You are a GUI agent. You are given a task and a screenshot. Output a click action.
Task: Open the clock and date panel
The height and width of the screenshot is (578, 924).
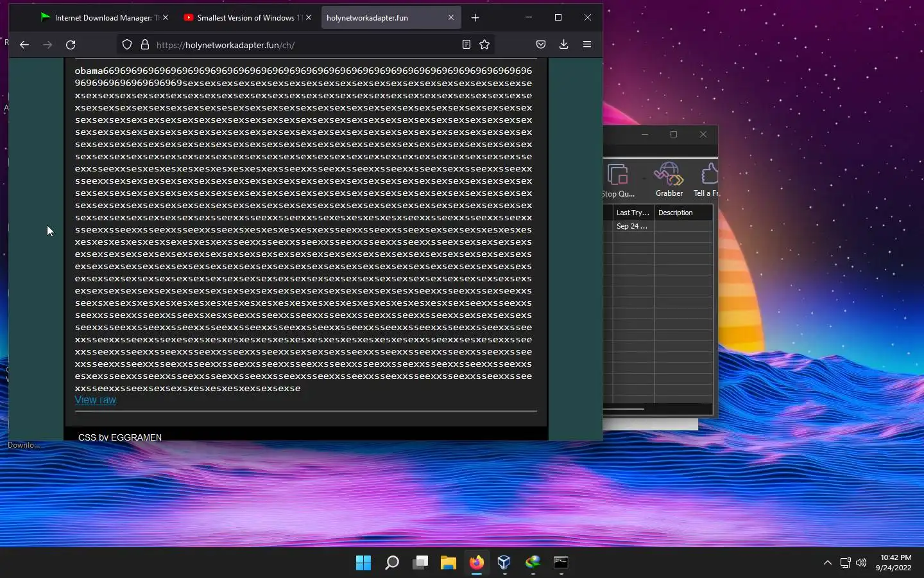pos(895,563)
